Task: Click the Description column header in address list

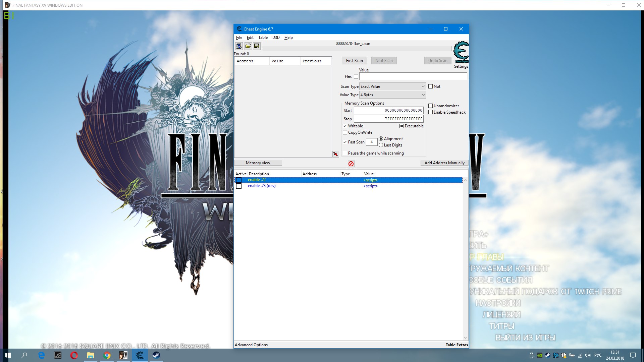Action: [274, 174]
